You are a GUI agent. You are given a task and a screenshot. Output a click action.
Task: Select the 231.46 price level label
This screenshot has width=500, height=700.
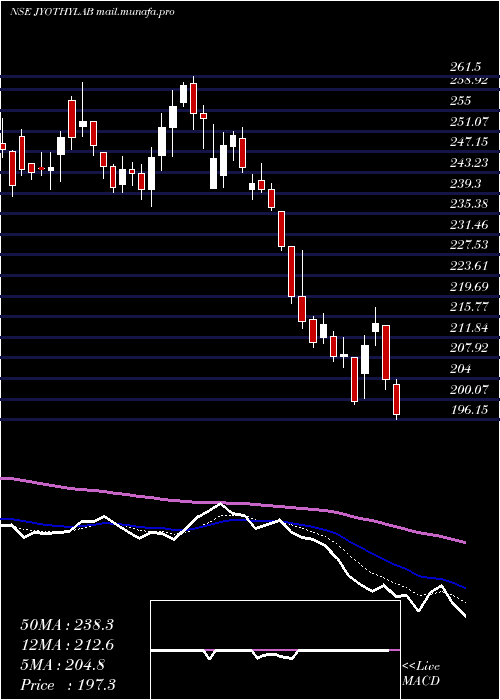[x=469, y=225]
